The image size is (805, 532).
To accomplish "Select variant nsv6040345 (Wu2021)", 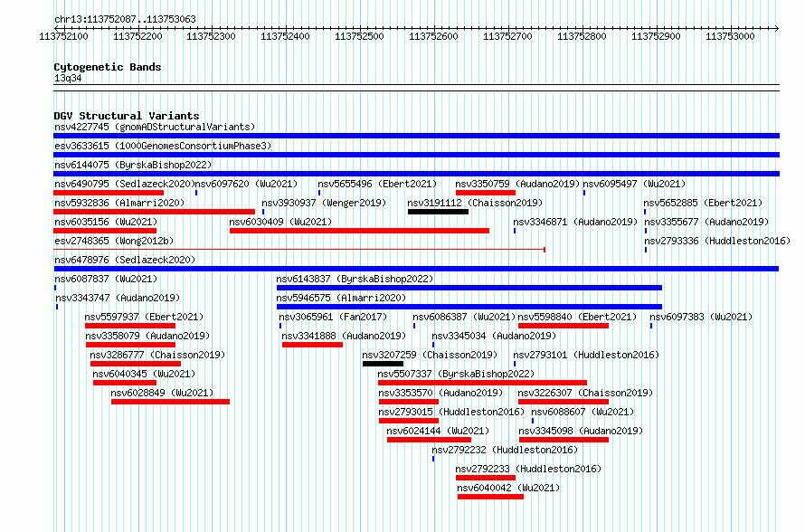I will point(144,374).
